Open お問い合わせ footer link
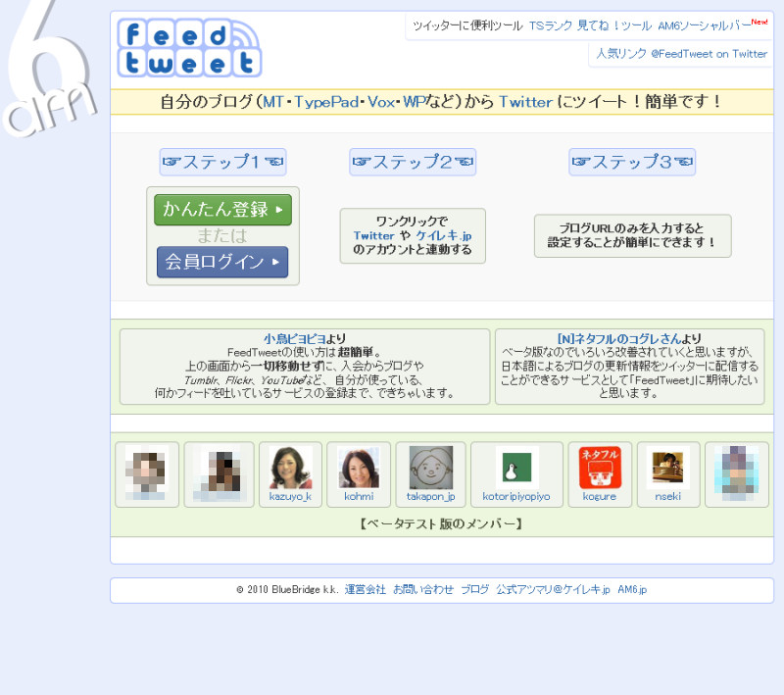The height and width of the screenshot is (695, 784). coord(423,590)
